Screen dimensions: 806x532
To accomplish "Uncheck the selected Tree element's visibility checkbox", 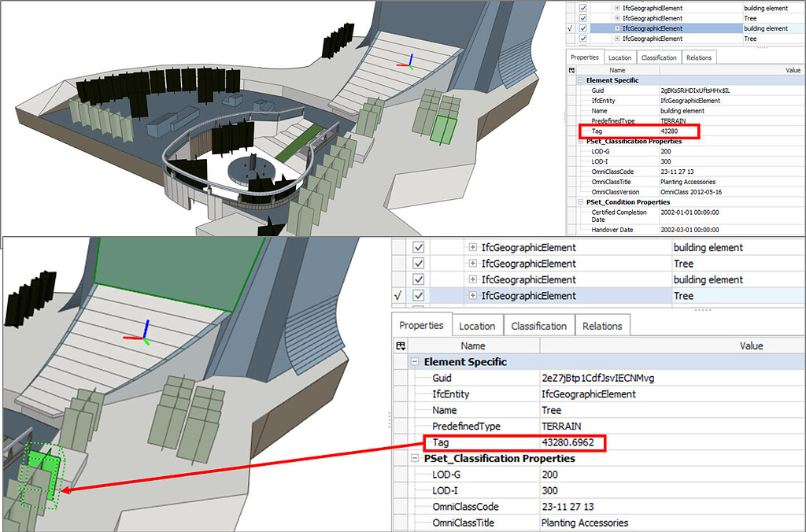I will click(418, 295).
